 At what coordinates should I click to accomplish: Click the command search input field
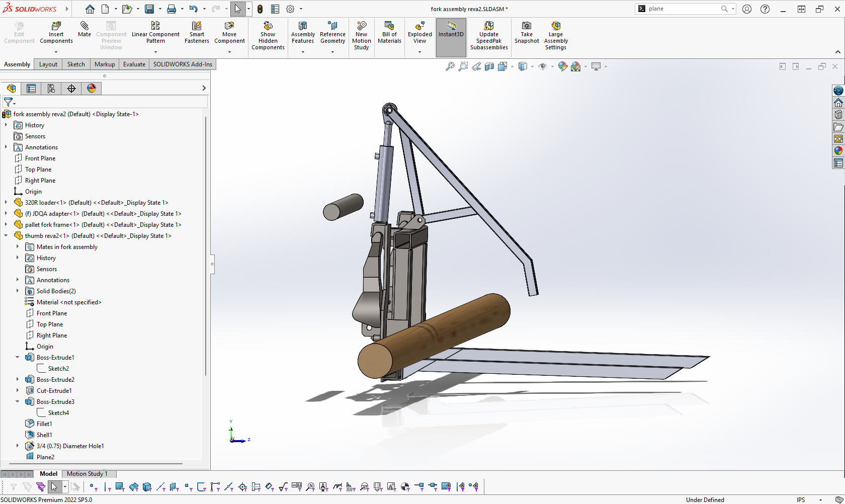click(683, 9)
